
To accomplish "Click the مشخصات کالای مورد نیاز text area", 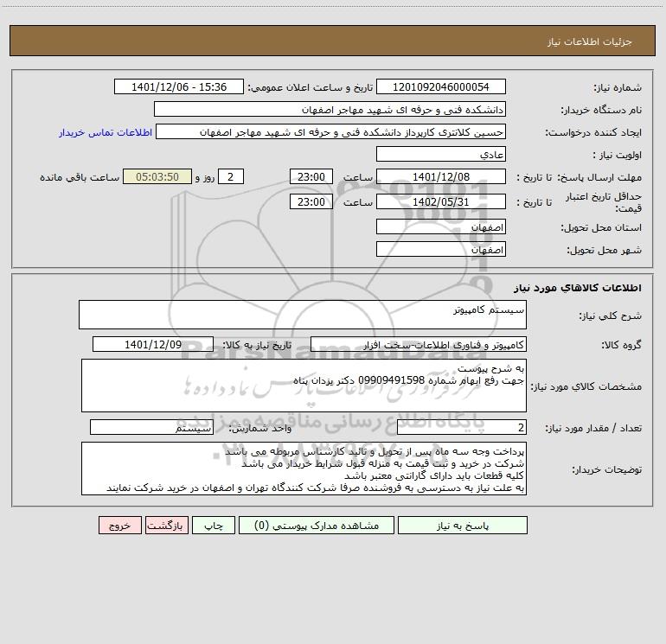I will coord(304,386).
